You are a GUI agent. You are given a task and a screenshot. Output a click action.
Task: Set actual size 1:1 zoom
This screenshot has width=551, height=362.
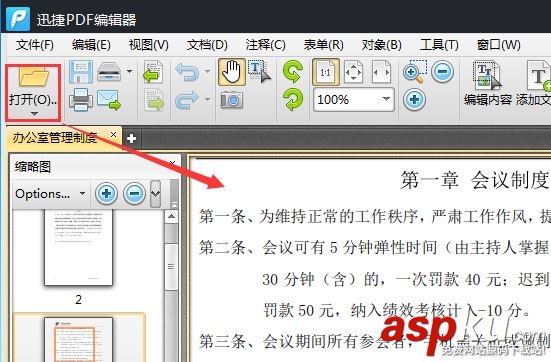pyautogui.click(x=326, y=72)
